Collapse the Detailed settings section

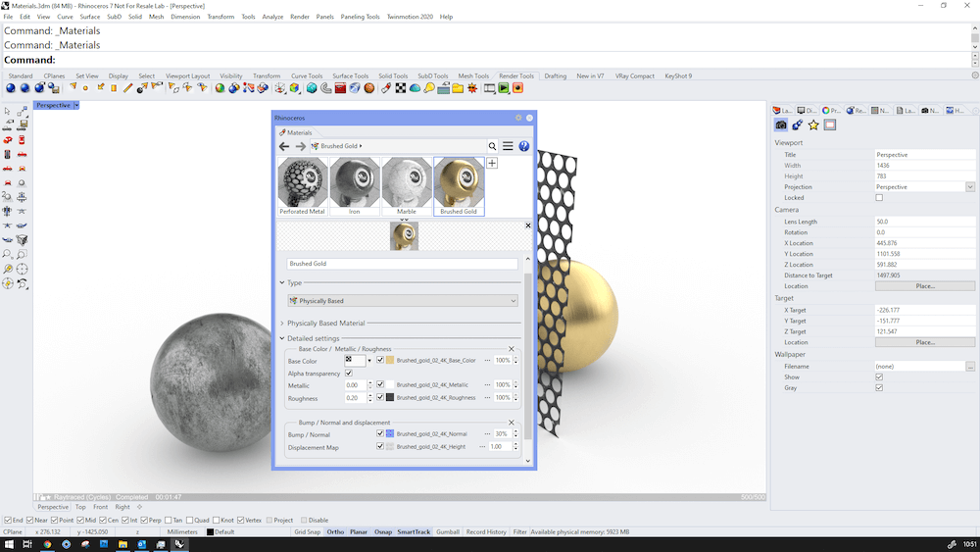pyautogui.click(x=282, y=338)
